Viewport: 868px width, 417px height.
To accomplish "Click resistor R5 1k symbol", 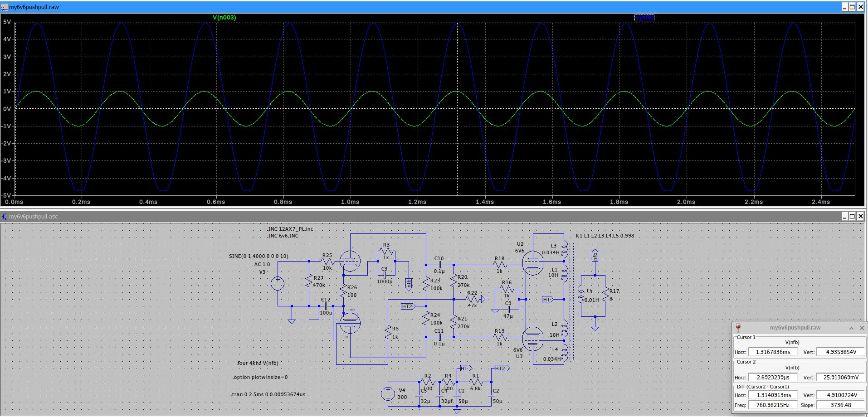I will (x=388, y=333).
